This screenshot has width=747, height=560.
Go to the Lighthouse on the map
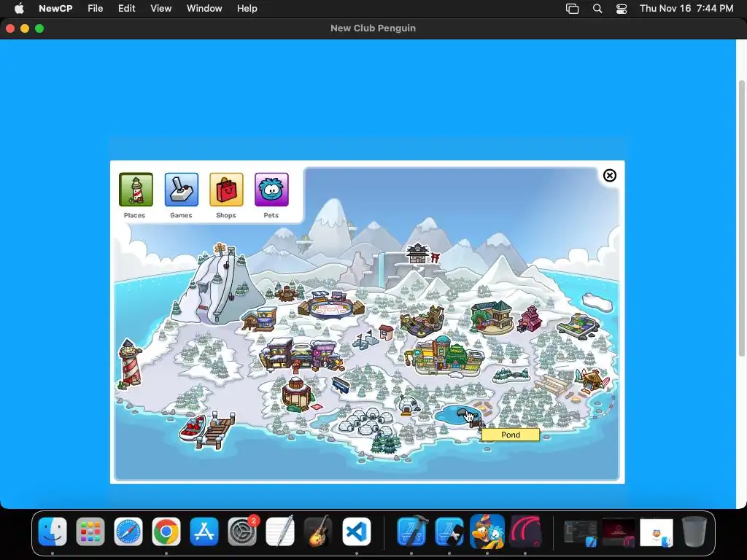[x=130, y=363]
